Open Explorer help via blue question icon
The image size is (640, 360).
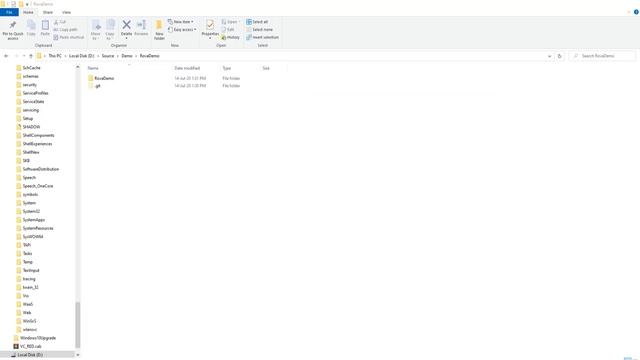[x=636, y=12]
